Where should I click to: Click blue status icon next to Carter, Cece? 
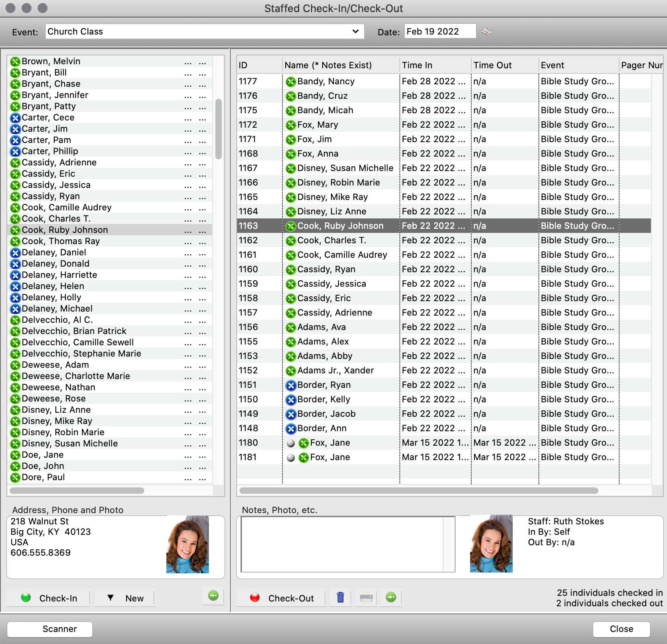pyautogui.click(x=15, y=118)
